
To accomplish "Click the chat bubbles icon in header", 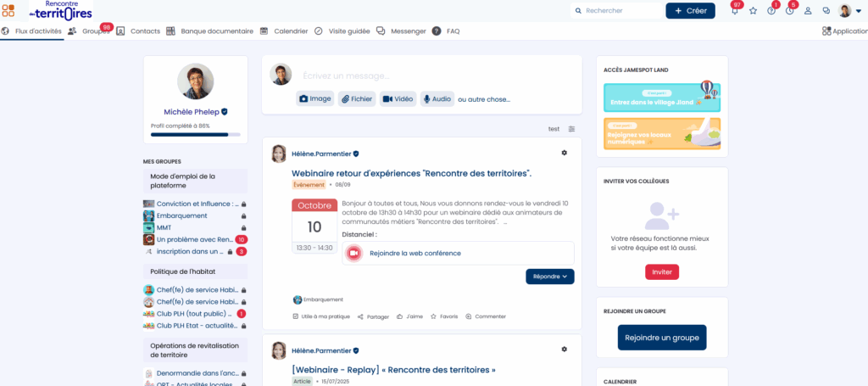I will [x=826, y=11].
